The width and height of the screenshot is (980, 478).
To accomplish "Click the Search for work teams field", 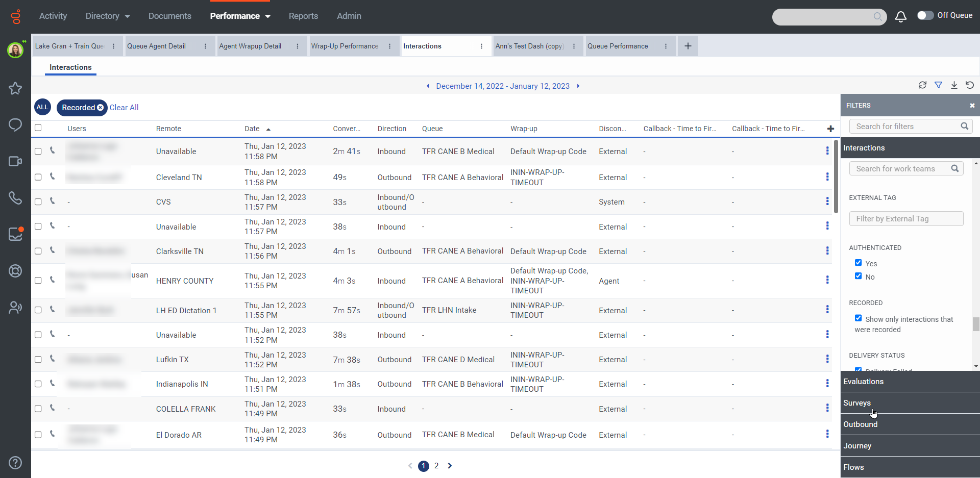I will click(x=906, y=169).
